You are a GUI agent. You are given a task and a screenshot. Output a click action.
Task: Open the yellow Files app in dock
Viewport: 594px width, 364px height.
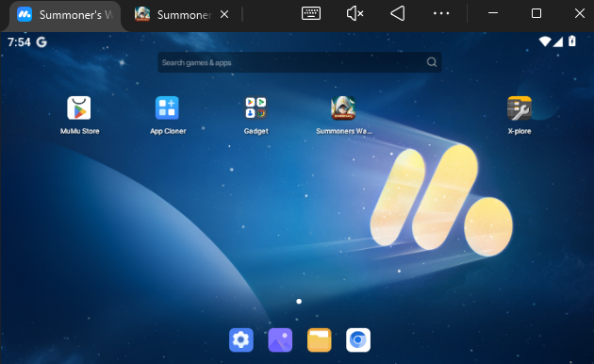(x=320, y=339)
